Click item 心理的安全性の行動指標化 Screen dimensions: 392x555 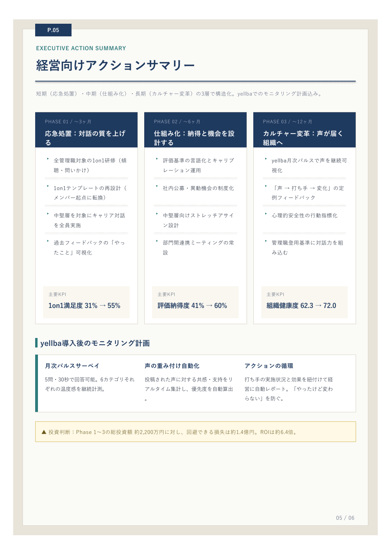coord(305,215)
